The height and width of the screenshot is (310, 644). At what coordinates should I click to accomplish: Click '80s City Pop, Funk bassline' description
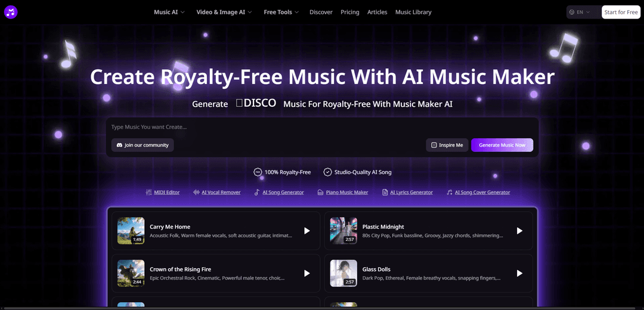coord(432,235)
